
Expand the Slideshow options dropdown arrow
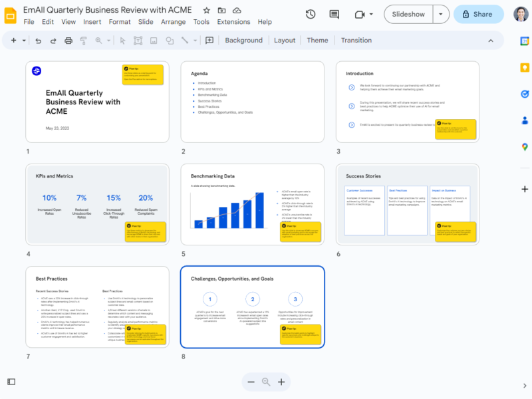[441, 14]
